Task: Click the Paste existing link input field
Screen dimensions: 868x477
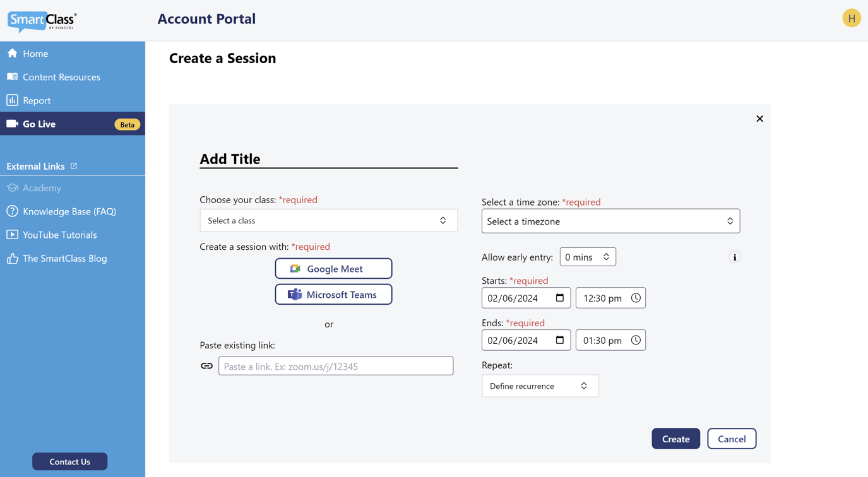Action: [x=336, y=365]
